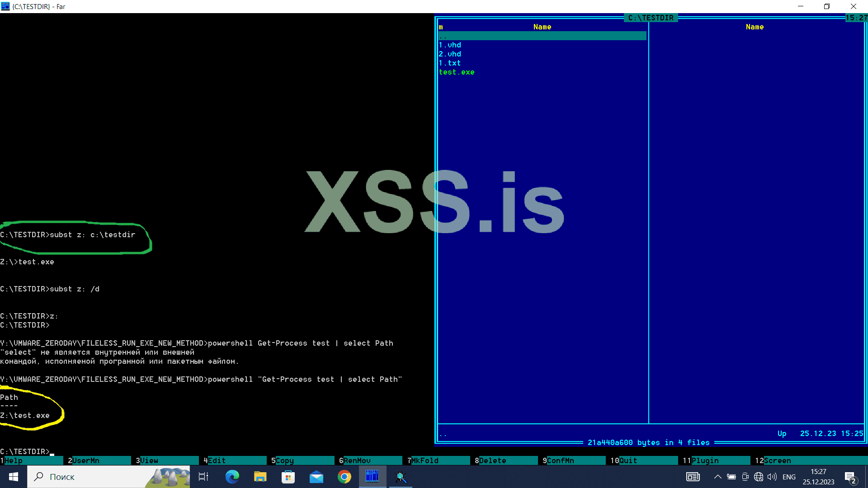
Task: Click the Поиск taskbar search box
Action: coord(90,477)
